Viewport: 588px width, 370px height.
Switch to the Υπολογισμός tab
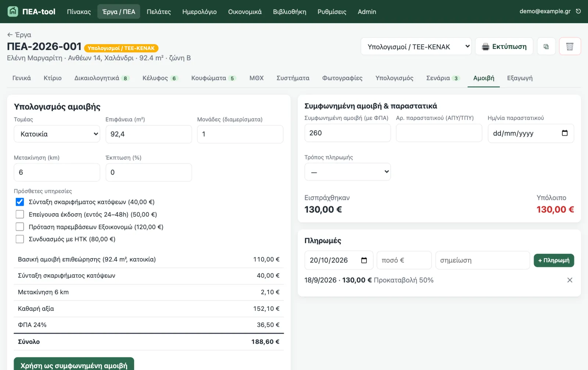coord(394,78)
